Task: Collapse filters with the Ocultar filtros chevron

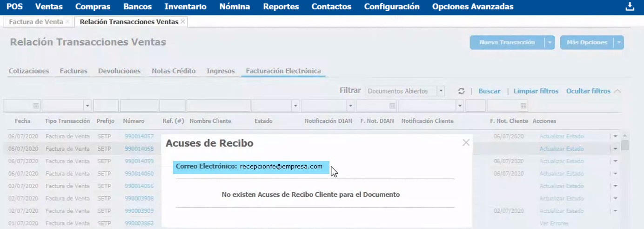Action: point(617,91)
